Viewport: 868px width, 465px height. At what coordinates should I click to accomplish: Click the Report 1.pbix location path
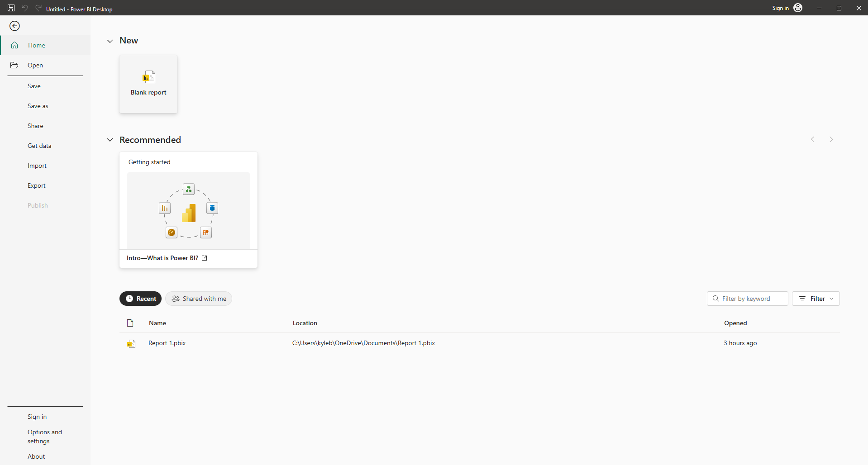[364, 343]
